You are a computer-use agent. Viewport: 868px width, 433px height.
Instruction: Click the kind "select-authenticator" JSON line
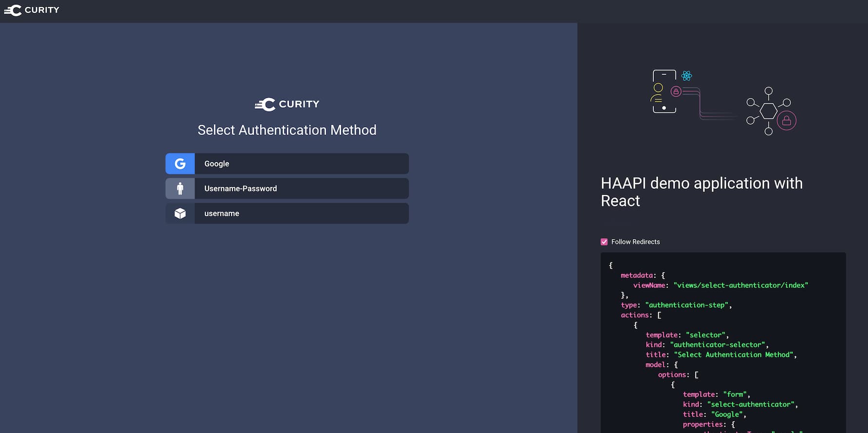(x=740, y=405)
